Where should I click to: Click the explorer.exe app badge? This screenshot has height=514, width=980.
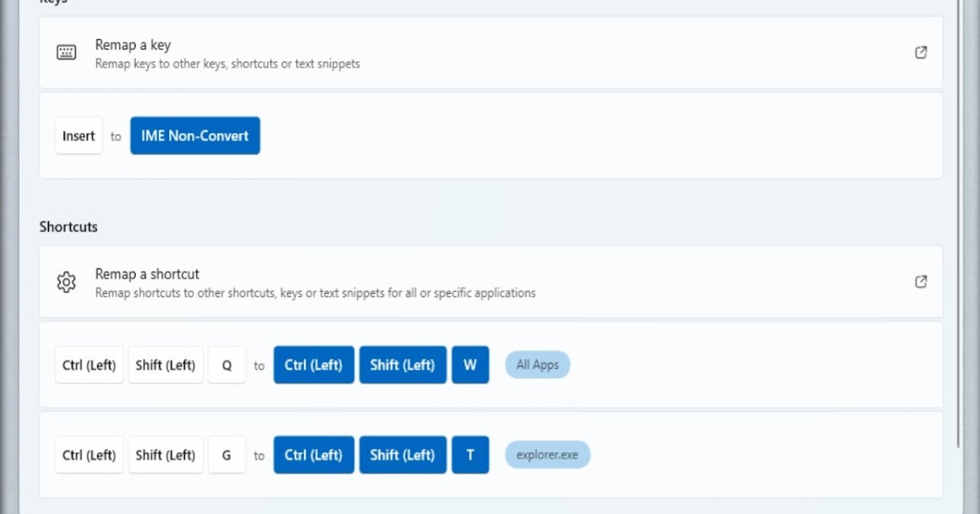tap(547, 455)
